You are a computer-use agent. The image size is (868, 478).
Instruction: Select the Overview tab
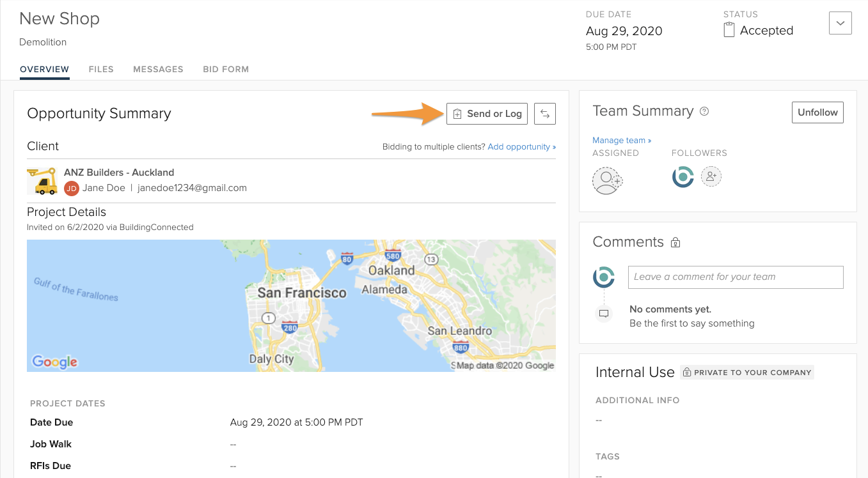coord(44,69)
